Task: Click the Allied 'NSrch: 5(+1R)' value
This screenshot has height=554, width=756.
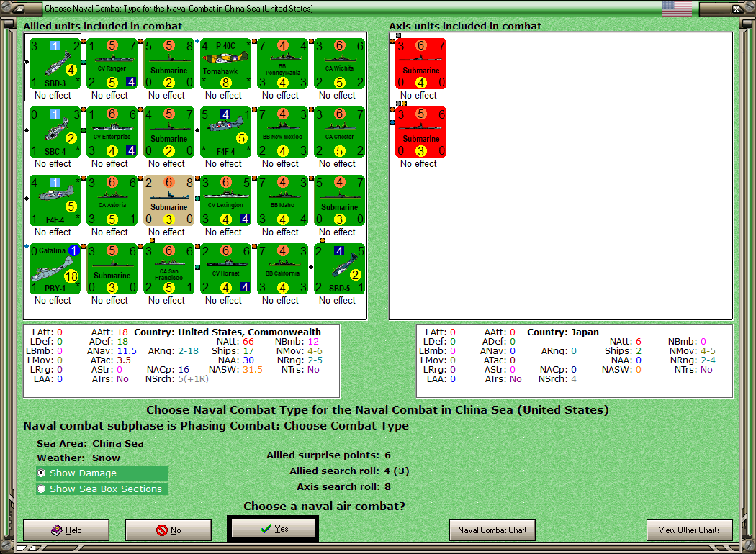Action: click(177, 379)
